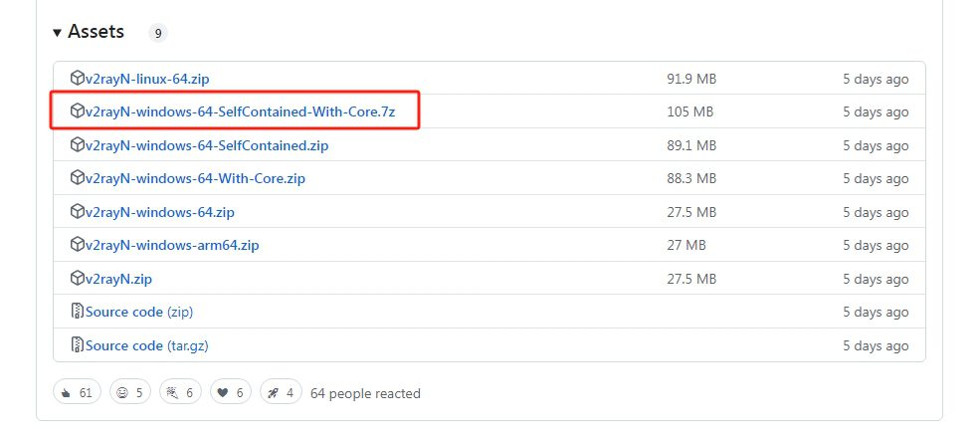
Task: Download v2rayN-windows-64-With-Core.zip file
Action: pyautogui.click(x=195, y=178)
